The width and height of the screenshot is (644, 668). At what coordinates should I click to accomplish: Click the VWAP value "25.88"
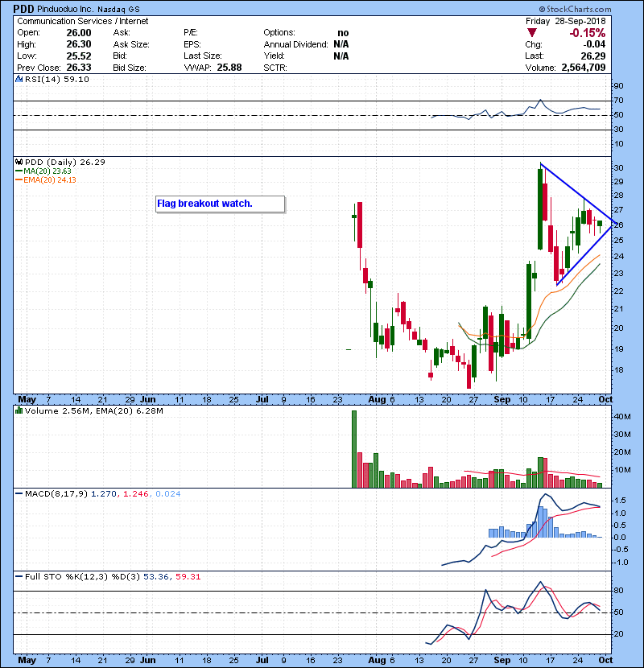pyautogui.click(x=229, y=68)
